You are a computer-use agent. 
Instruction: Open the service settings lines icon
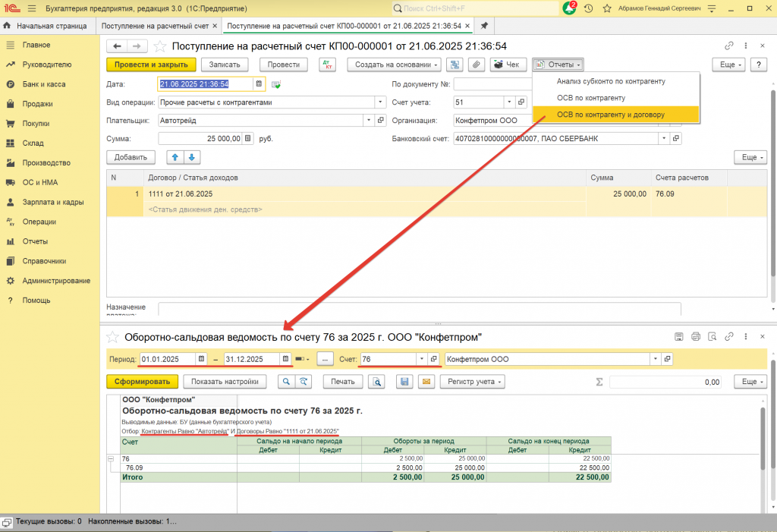(712, 8)
